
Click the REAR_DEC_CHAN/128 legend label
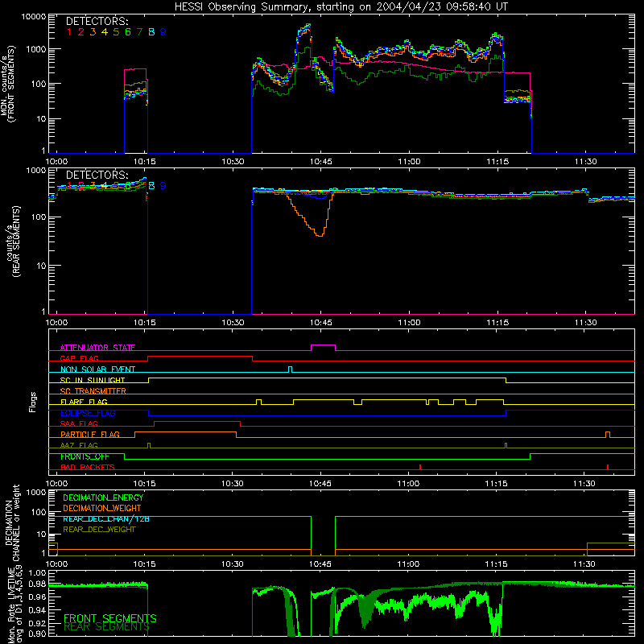click(106, 518)
